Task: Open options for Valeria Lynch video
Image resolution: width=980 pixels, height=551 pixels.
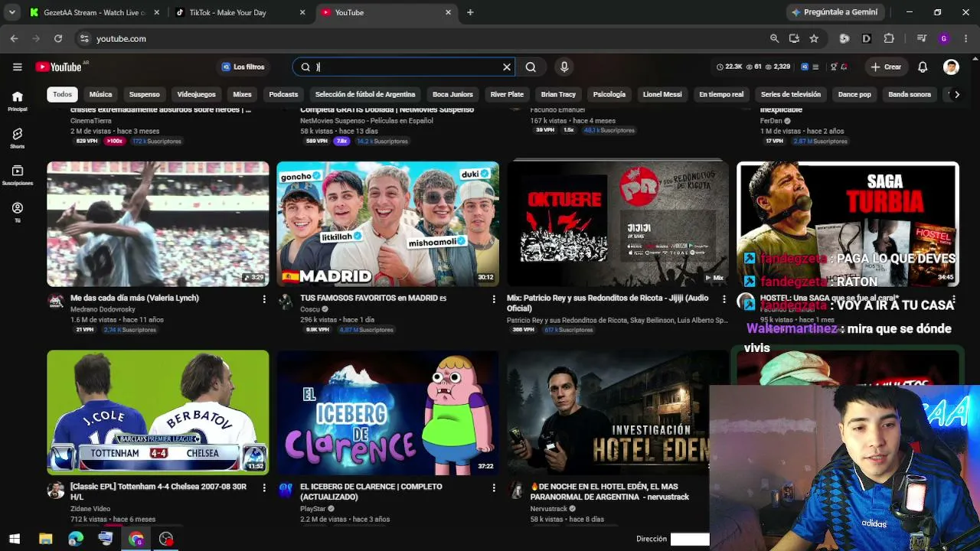Action: tap(264, 299)
